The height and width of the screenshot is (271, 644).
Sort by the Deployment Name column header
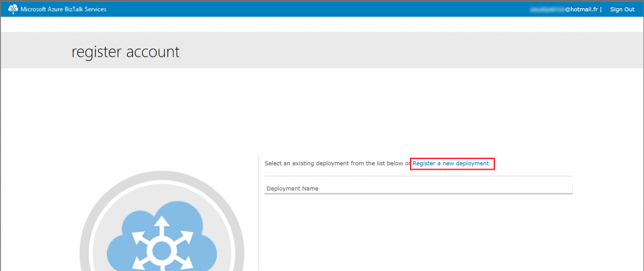pyautogui.click(x=292, y=189)
